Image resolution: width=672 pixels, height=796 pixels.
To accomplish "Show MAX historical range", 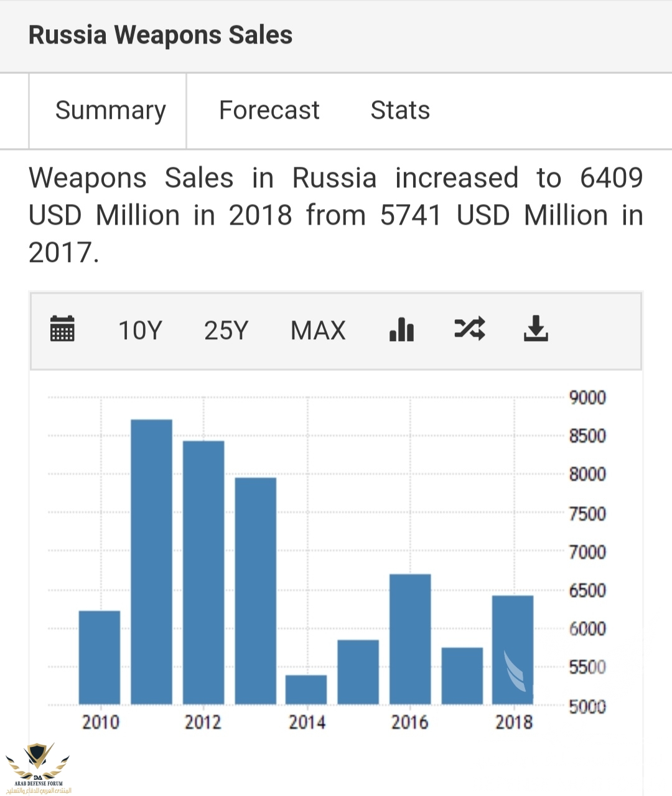I will click(318, 330).
